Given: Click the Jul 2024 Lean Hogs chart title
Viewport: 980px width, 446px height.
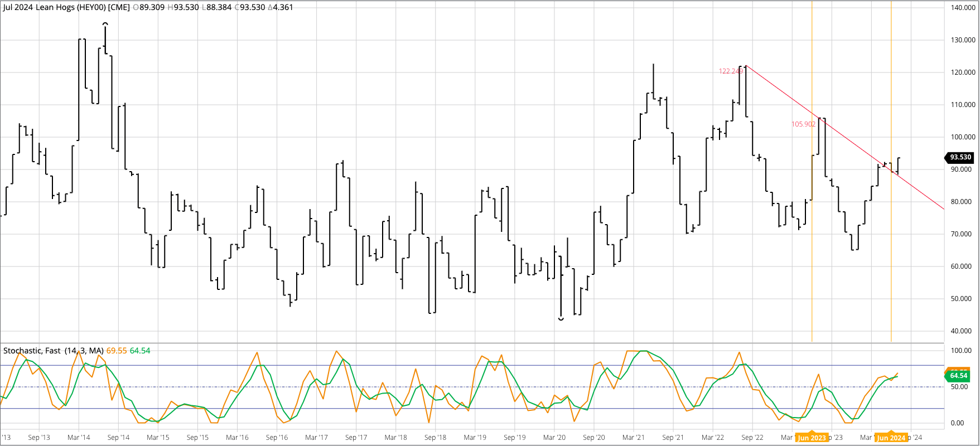Looking at the screenshot, I should pyautogui.click(x=66, y=7).
